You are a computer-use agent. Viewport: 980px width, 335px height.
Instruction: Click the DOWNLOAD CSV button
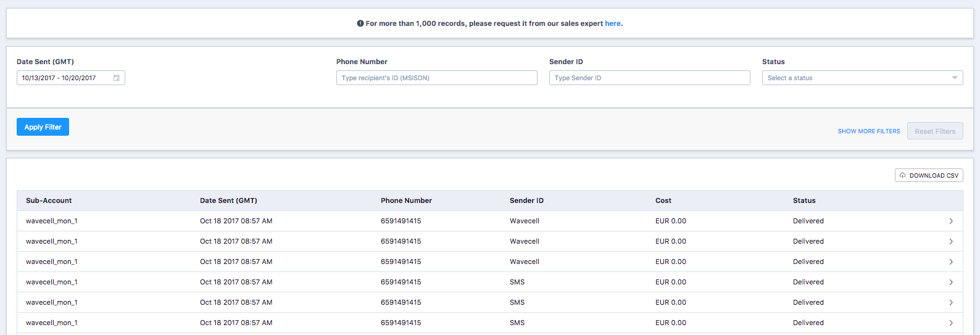click(929, 175)
